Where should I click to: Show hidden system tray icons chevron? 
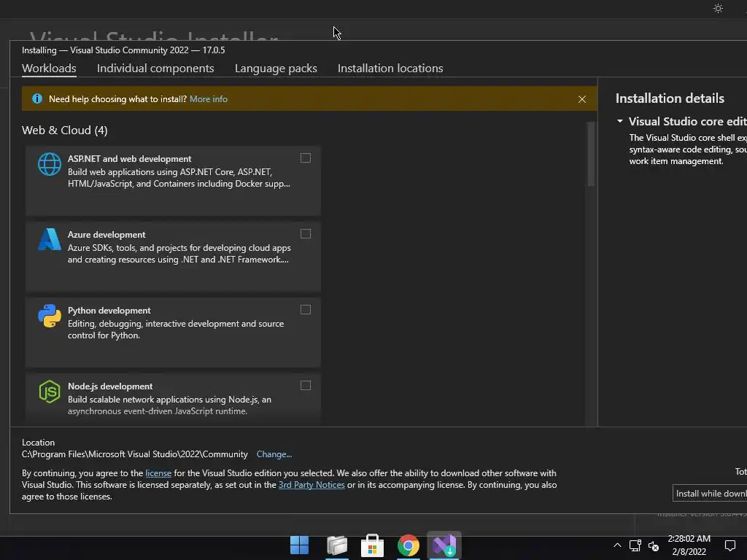[617, 545]
